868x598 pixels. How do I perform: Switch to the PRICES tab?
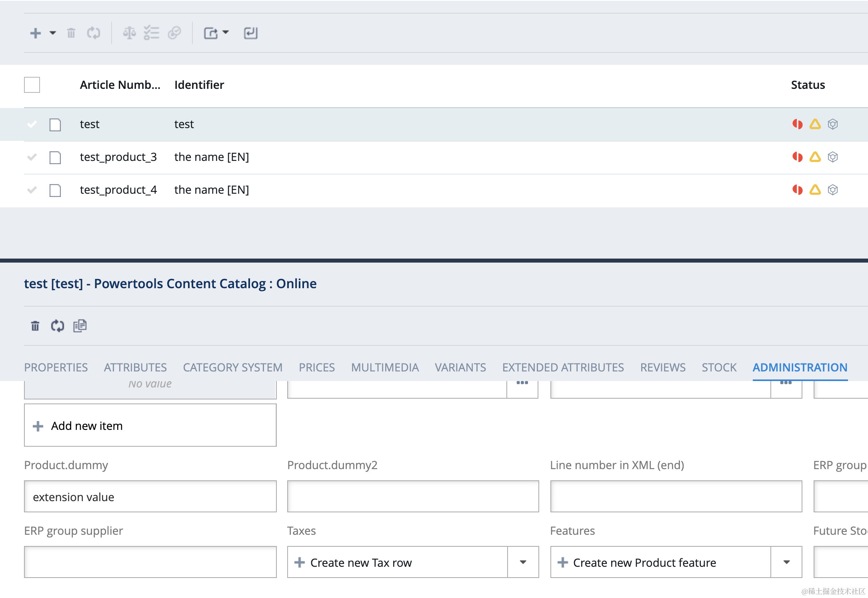pyautogui.click(x=316, y=367)
